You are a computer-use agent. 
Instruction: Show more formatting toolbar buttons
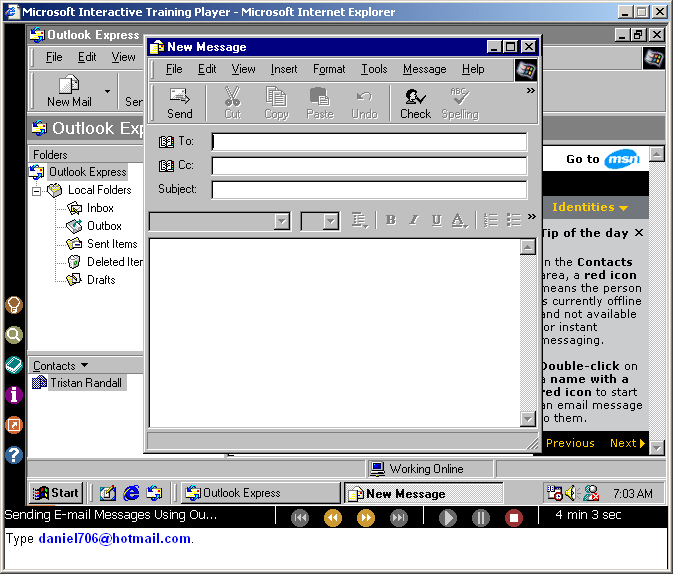tap(531, 216)
